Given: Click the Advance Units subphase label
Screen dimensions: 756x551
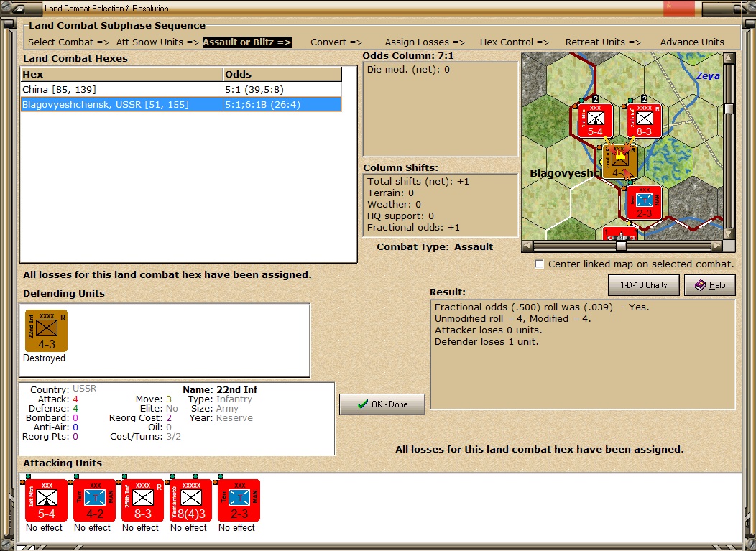Looking at the screenshot, I should point(692,42).
